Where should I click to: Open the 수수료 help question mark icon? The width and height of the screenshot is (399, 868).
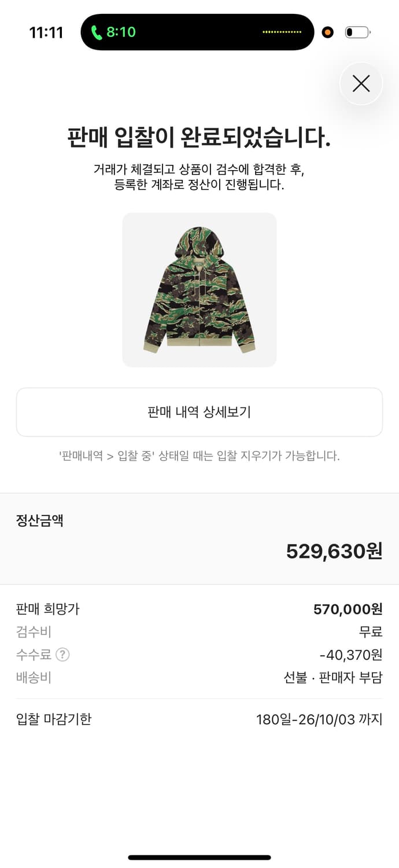tap(62, 655)
